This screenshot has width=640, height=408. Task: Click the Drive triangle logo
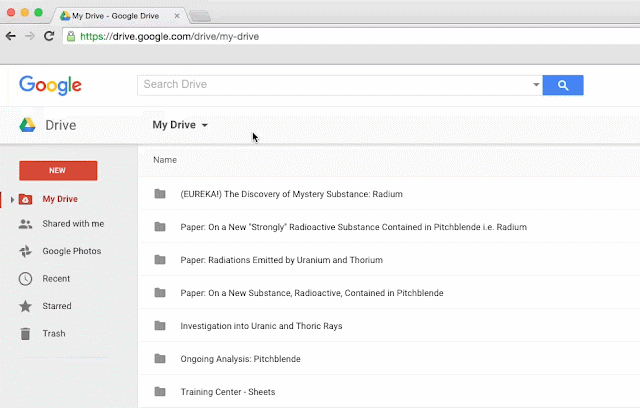[27, 125]
